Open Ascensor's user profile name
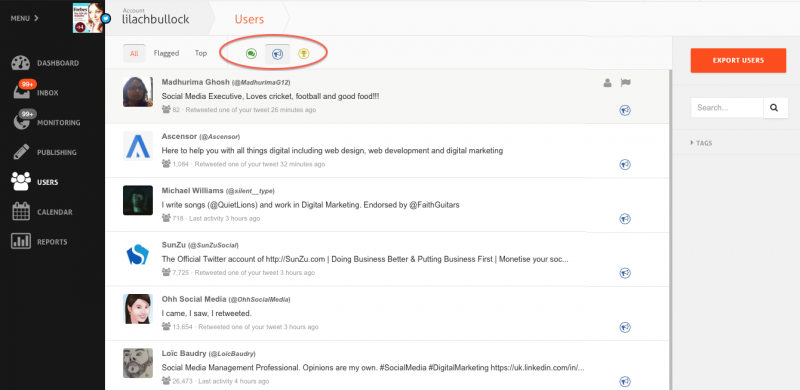 [179, 136]
